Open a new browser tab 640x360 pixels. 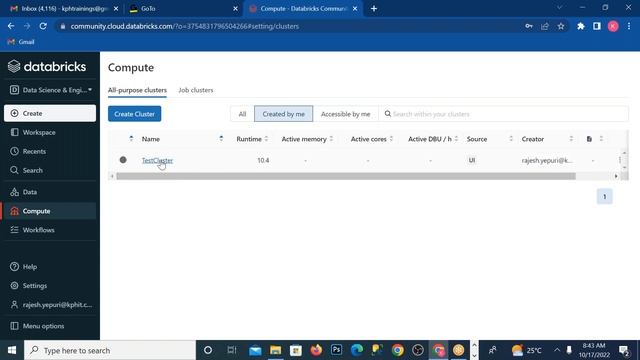click(x=374, y=9)
